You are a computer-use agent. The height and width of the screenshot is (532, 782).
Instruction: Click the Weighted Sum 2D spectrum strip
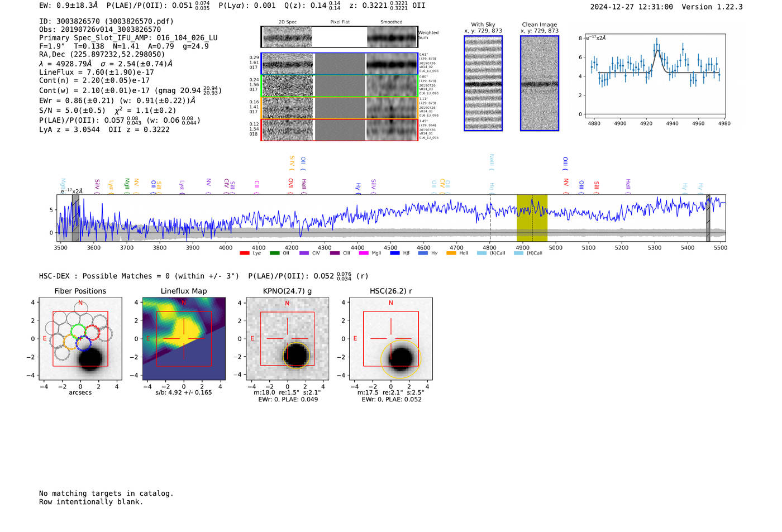click(340, 37)
